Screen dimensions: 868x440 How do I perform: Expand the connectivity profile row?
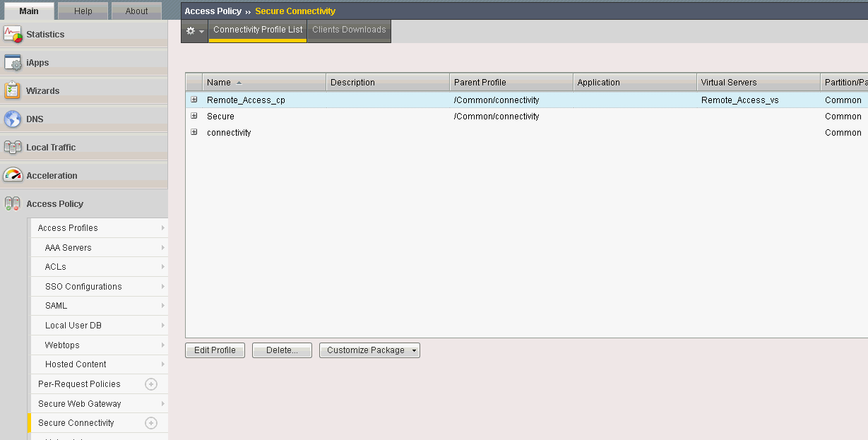tap(194, 132)
